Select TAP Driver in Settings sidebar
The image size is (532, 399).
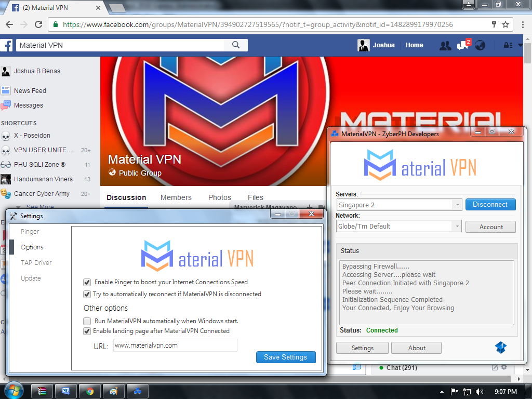click(x=36, y=262)
